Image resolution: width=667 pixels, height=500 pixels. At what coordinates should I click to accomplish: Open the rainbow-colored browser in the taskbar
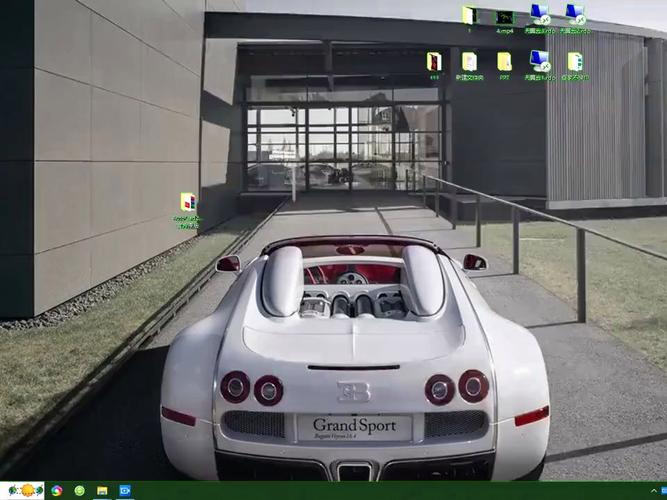tap(57, 491)
